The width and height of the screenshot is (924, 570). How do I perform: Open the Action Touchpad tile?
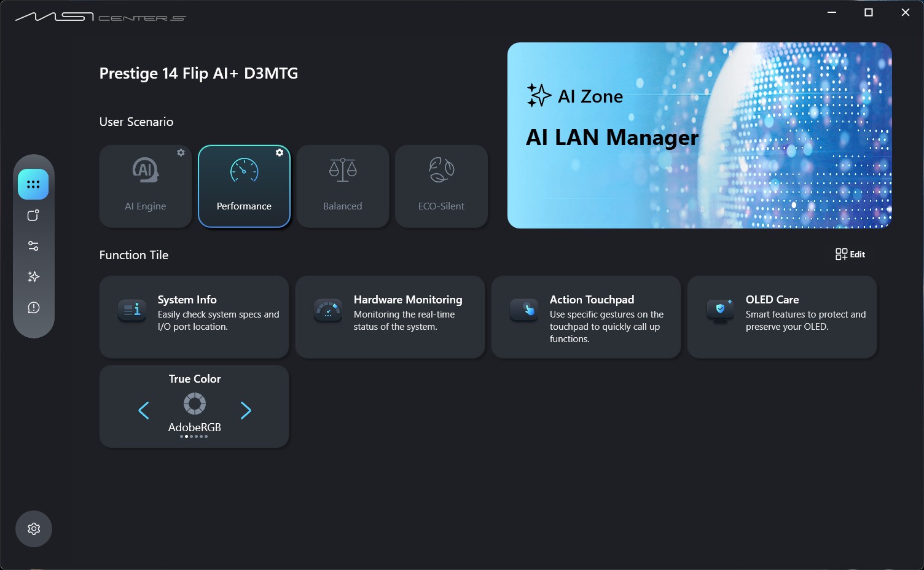(585, 316)
